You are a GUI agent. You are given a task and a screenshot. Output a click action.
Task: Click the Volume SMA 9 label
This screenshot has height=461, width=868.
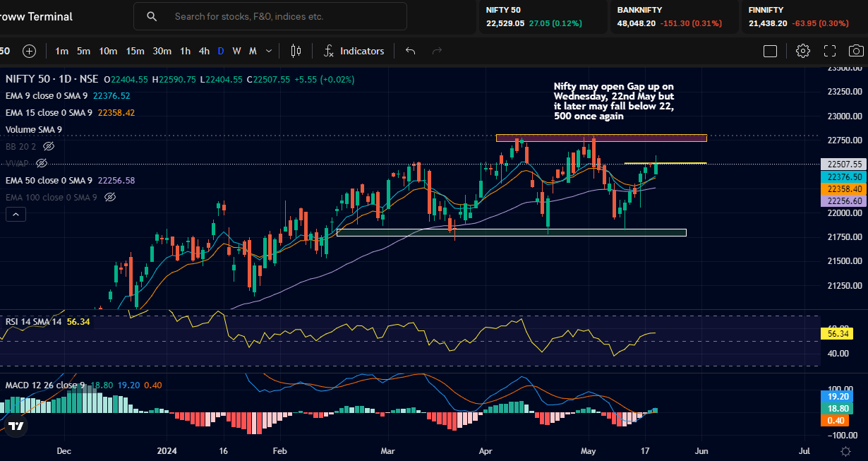pyautogui.click(x=34, y=129)
